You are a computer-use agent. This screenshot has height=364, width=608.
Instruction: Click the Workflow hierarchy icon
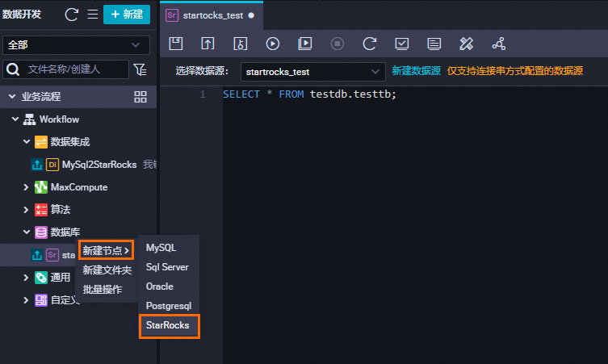(29, 119)
